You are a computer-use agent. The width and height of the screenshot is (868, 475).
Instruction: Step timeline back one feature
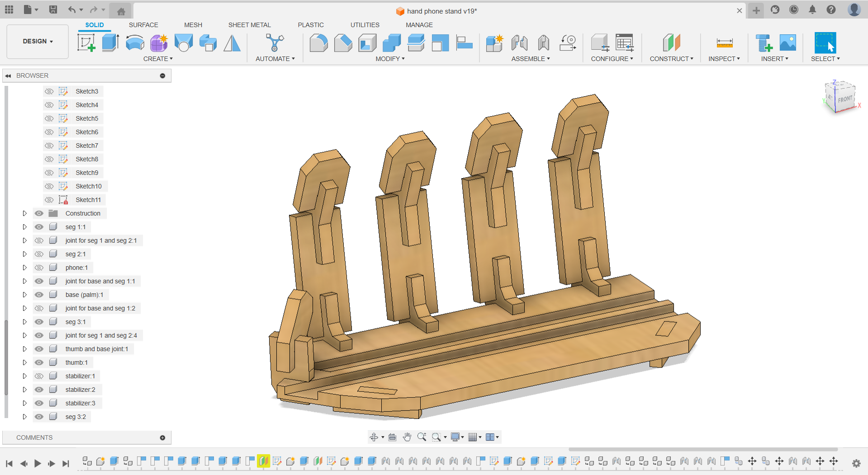pyautogui.click(x=24, y=463)
